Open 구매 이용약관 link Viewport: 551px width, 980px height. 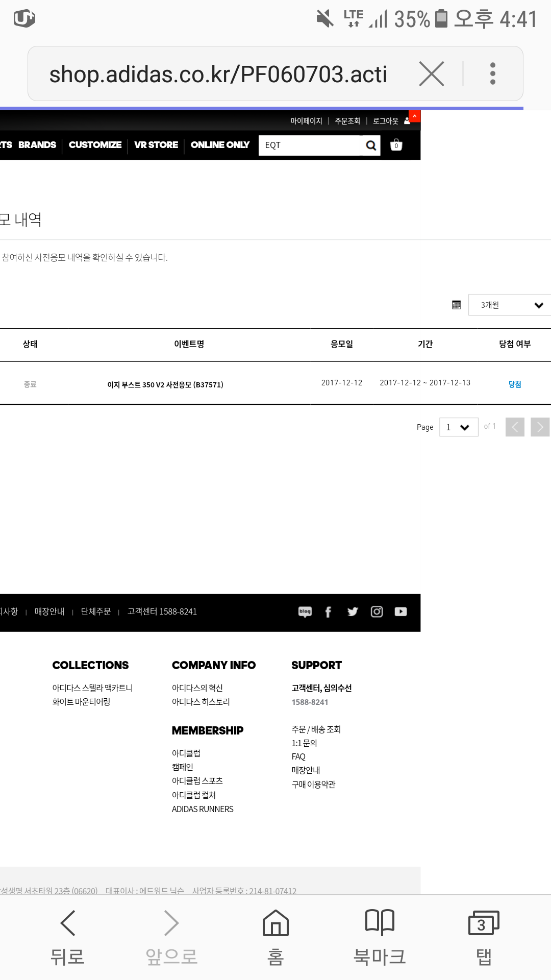point(313,785)
